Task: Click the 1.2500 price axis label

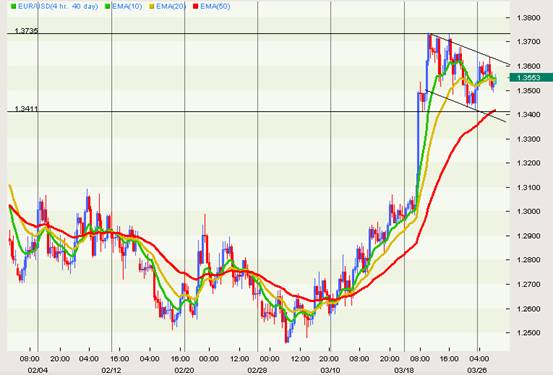Action: pyautogui.click(x=528, y=333)
